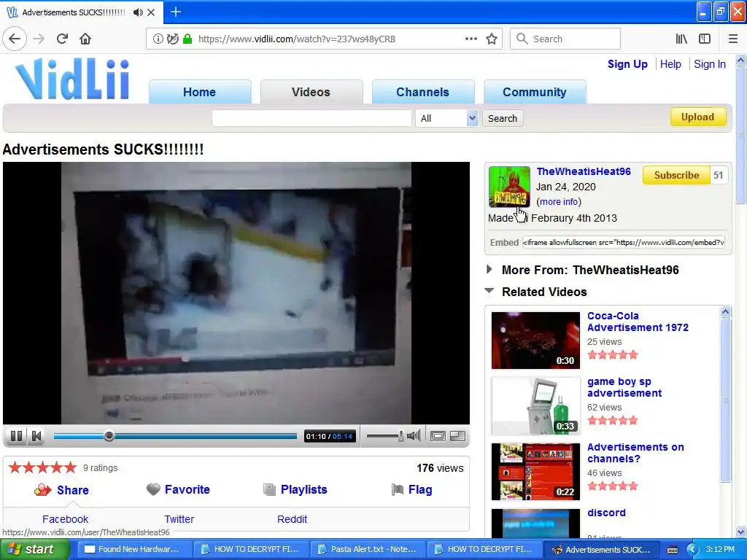The width and height of the screenshot is (747, 560).
Task: Open the search category All dropdown
Action: pos(446,119)
